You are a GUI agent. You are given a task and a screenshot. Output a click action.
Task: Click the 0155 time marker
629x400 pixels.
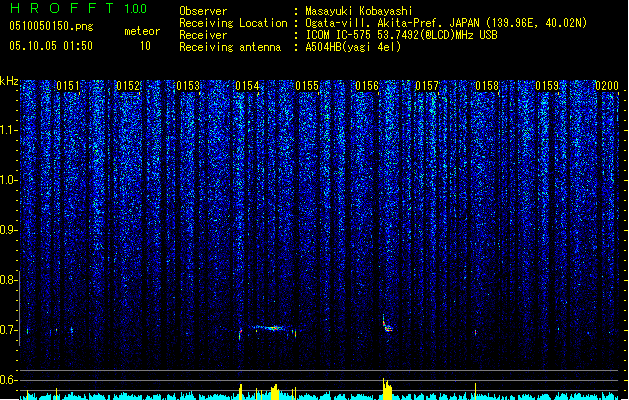click(x=307, y=86)
